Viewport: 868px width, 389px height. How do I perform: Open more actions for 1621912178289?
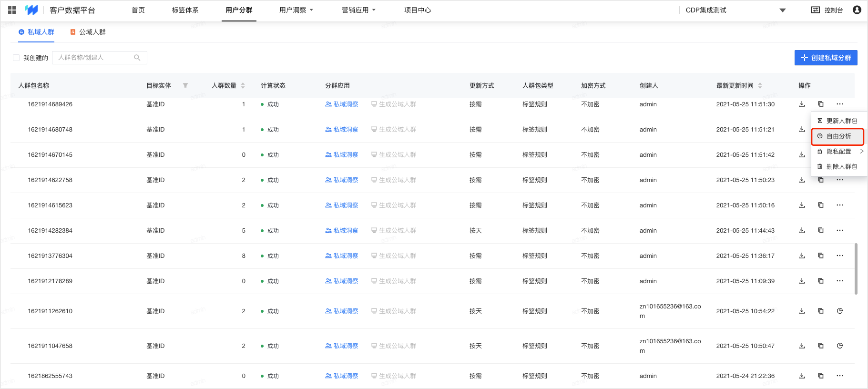pos(840,281)
